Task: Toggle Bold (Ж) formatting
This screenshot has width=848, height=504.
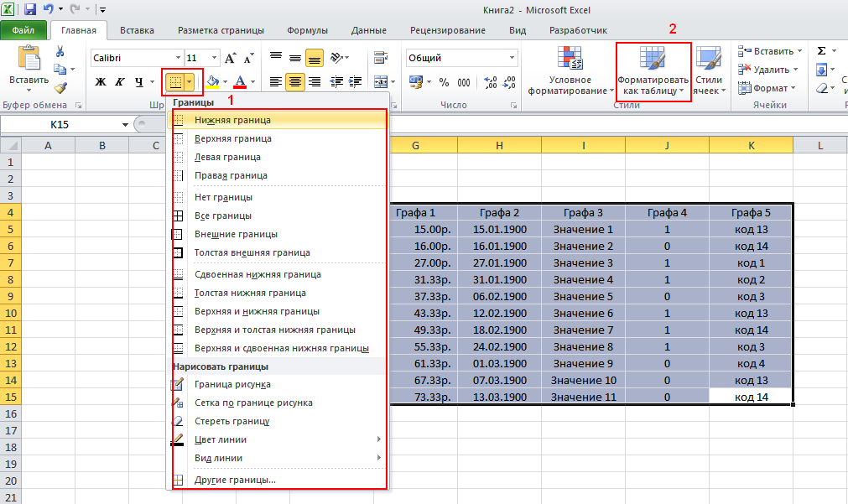Action: 101,81
